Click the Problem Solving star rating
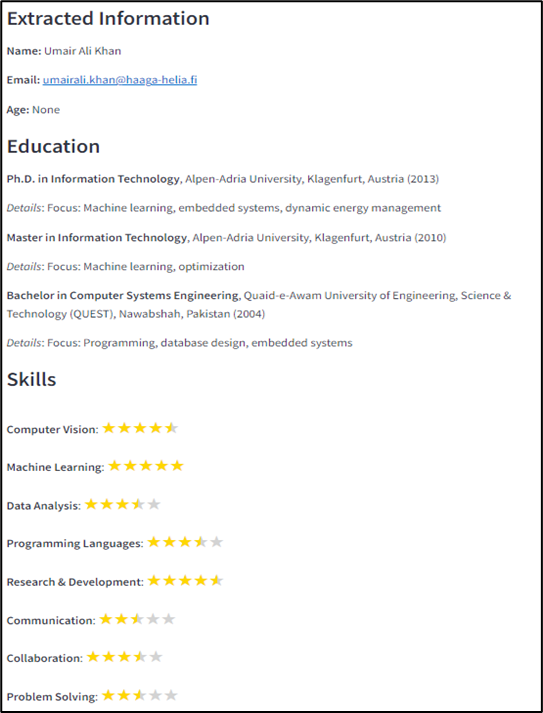543x713 pixels. [x=140, y=696]
